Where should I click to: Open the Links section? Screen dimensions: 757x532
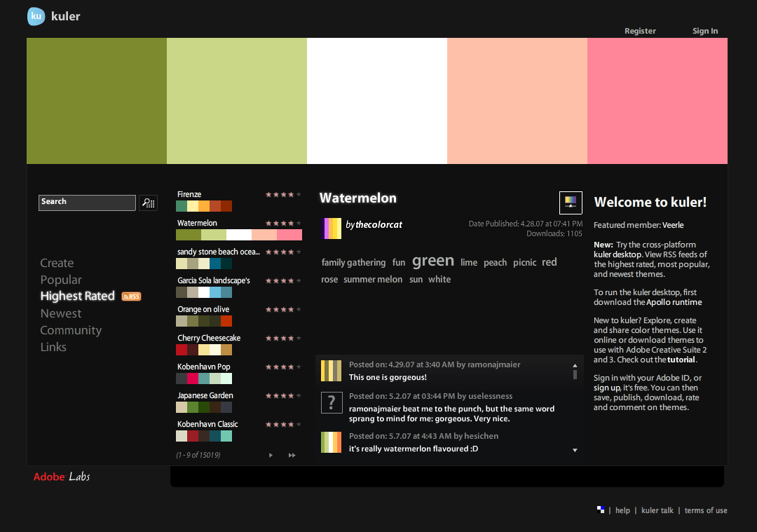point(53,347)
